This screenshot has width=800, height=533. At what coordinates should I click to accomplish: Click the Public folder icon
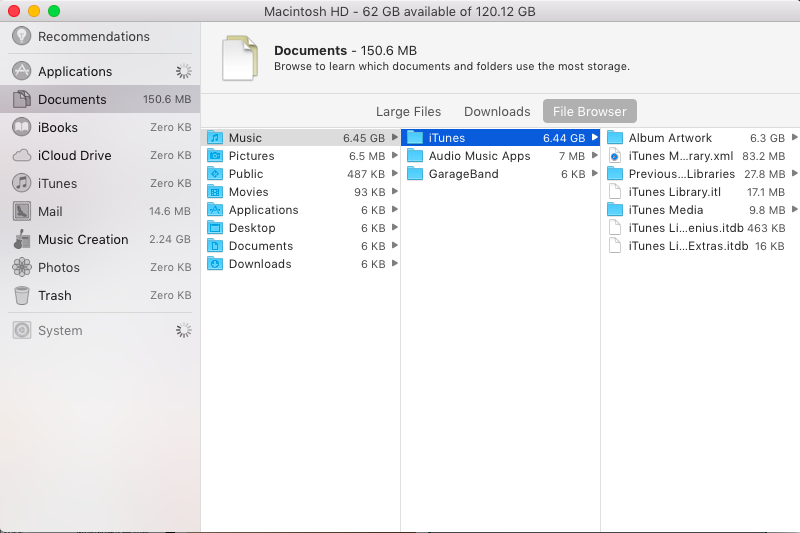tap(215, 174)
